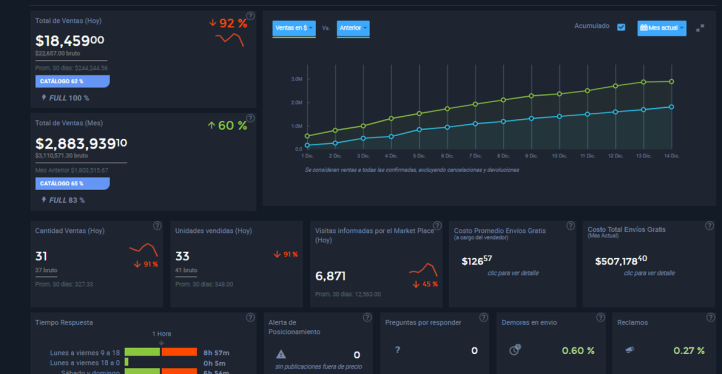This screenshot has height=374, width=722.
Task: Click the sparkline in Cantidad Ventas (Hoy)
Action: point(144,249)
